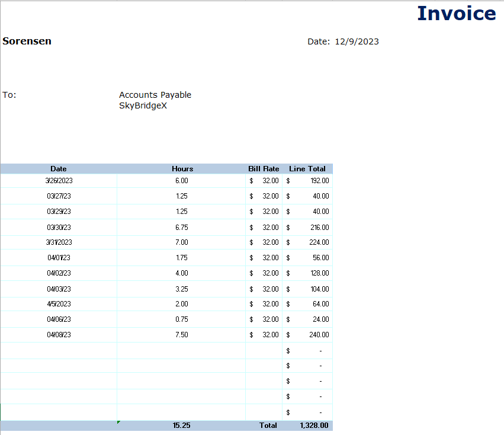Select the Sorensen company name cell

point(27,41)
